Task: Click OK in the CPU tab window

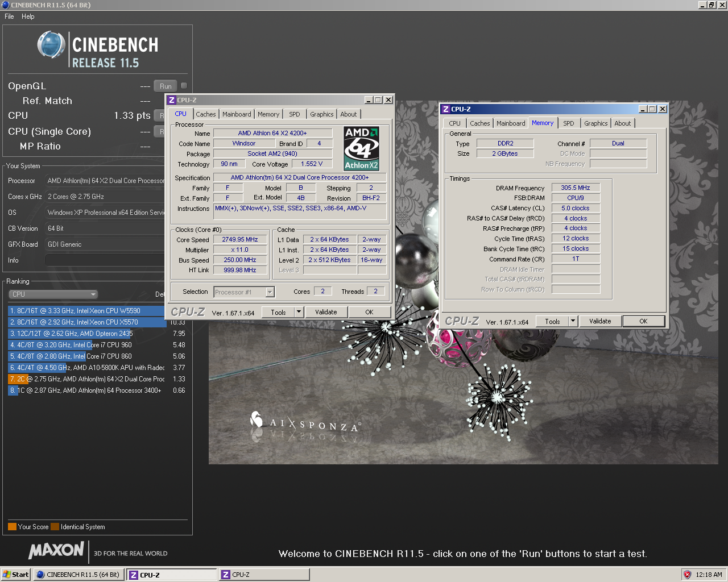Action: 369,312
